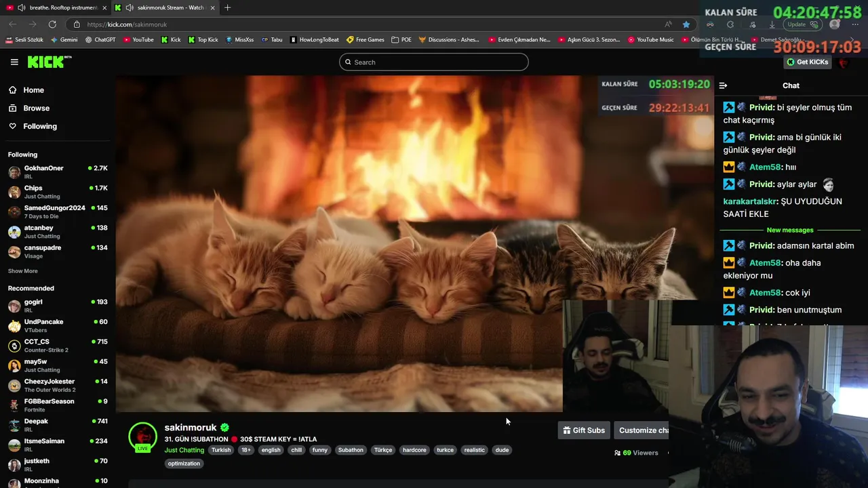Click the verified badge next to sakinmoruk
Image resolution: width=868 pixels, height=488 pixels.
point(224,428)
